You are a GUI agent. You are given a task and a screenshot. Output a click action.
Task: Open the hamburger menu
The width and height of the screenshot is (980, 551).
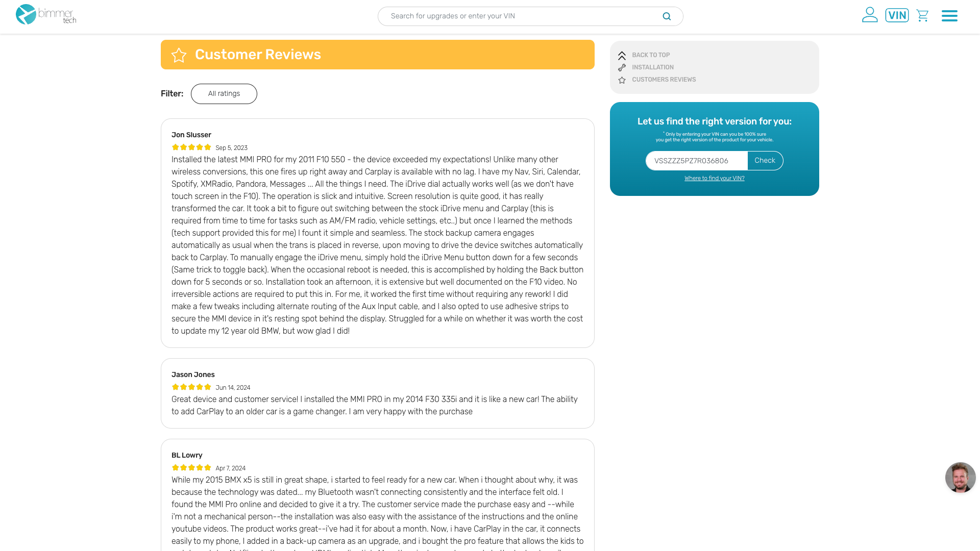pos(949,16)
